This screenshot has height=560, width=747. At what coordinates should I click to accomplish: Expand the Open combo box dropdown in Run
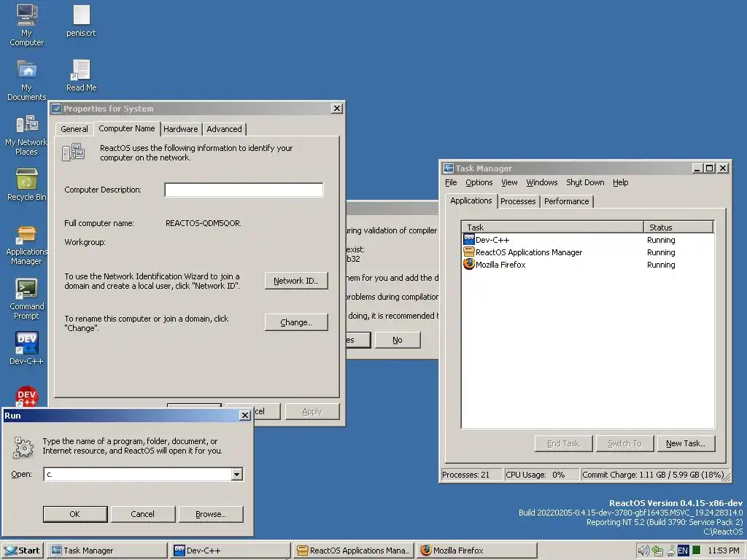pos(237,474)
